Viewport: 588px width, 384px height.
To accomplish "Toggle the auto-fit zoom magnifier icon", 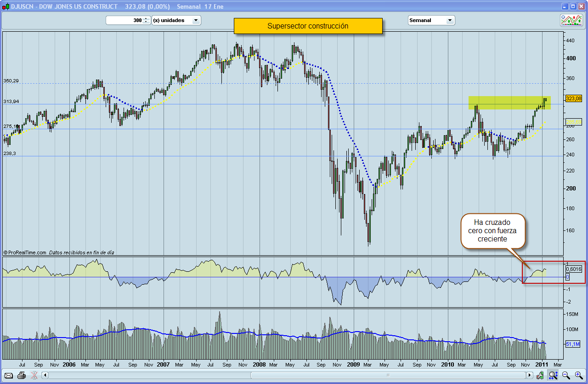I will pyautogui.click(x=553, y=375).
